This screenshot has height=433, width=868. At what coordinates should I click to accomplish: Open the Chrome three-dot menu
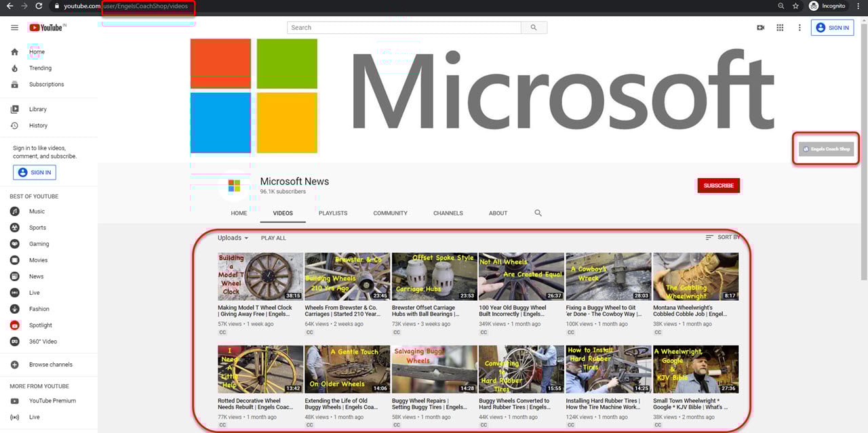click(x=859, y=6)
